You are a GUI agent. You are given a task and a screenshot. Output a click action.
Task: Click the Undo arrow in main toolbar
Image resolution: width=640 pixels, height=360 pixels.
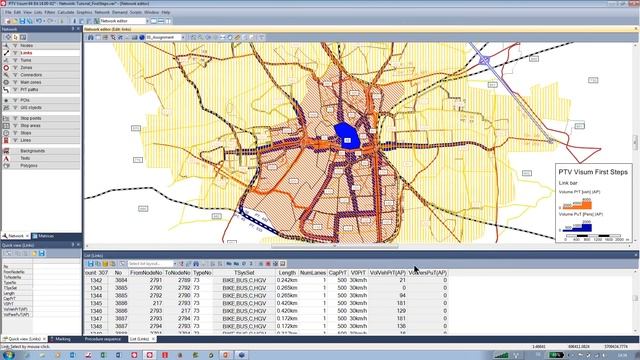click(x=38, y=21)
